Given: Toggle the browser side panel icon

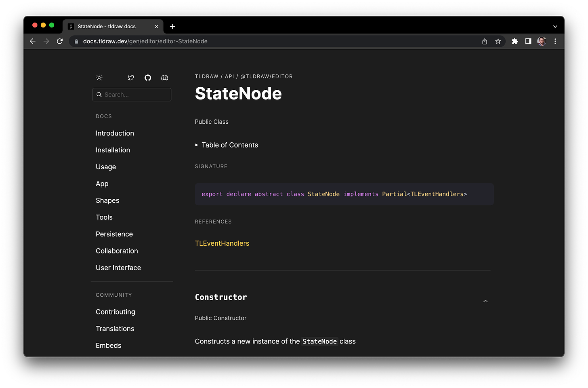Looking at the screenshot, I should click(x=528, y=41).
